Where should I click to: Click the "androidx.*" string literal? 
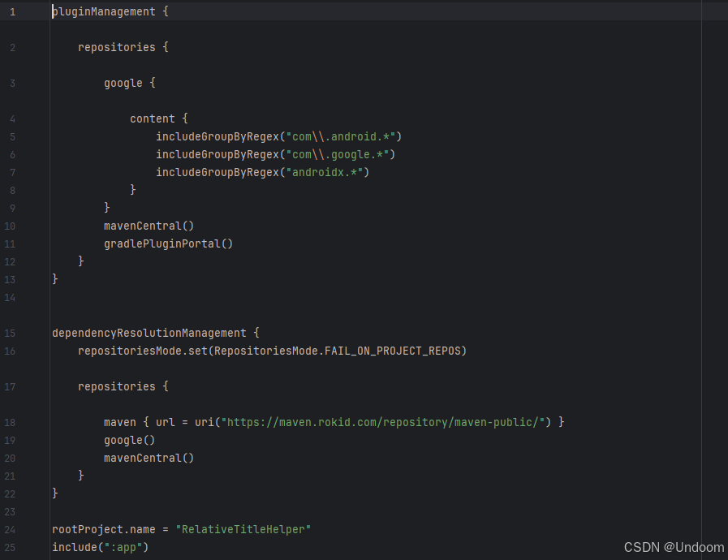point(324,172)
